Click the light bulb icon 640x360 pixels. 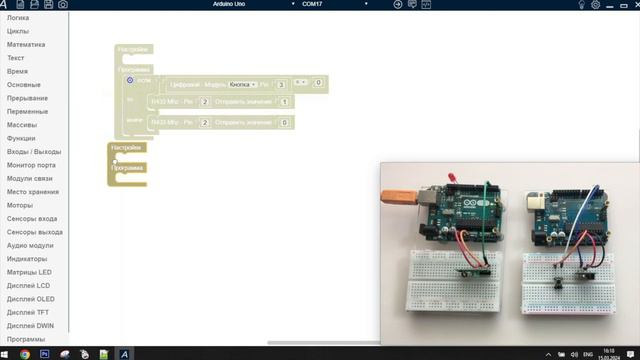point(582,4)
